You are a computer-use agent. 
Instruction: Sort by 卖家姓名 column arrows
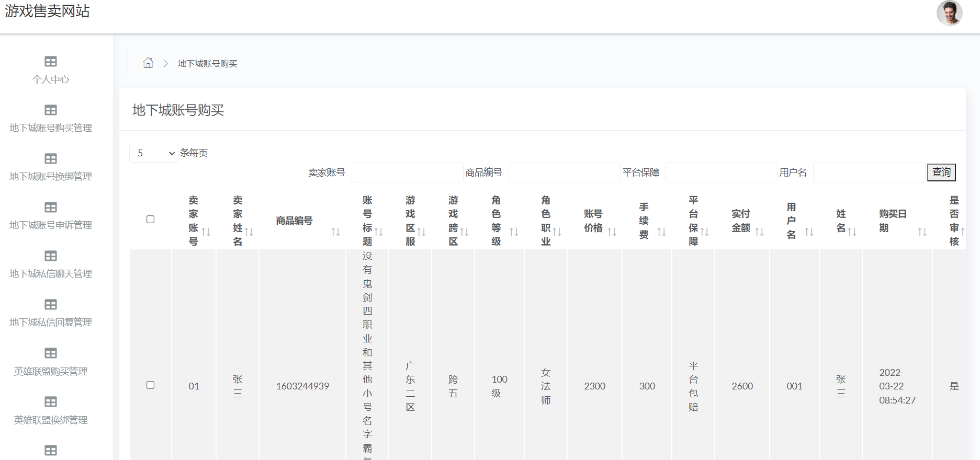(249, 232)
